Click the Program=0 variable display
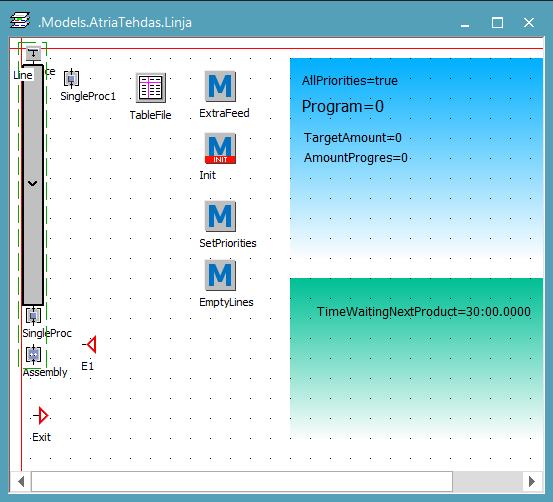553x502 pixels. pyautogui.click(x=343, y=106)
